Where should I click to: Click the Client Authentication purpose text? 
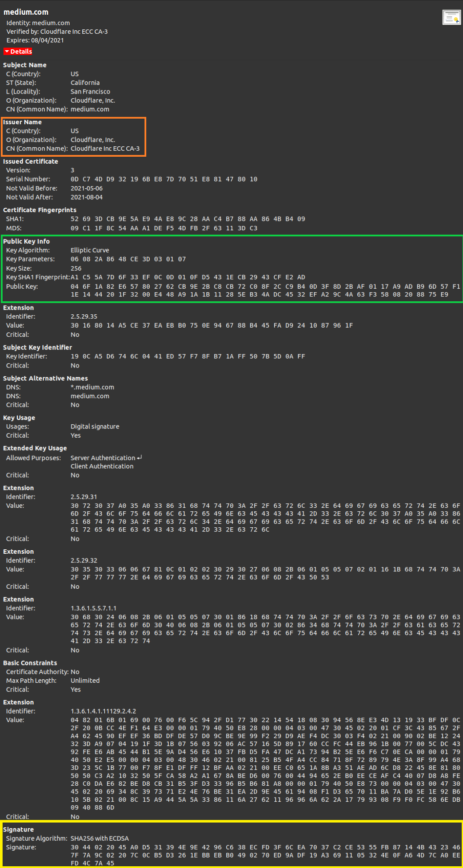point(102,467)
